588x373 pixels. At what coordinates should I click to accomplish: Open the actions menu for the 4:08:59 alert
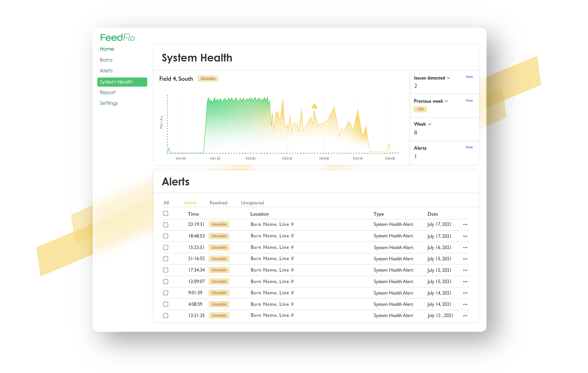[465, 304]
